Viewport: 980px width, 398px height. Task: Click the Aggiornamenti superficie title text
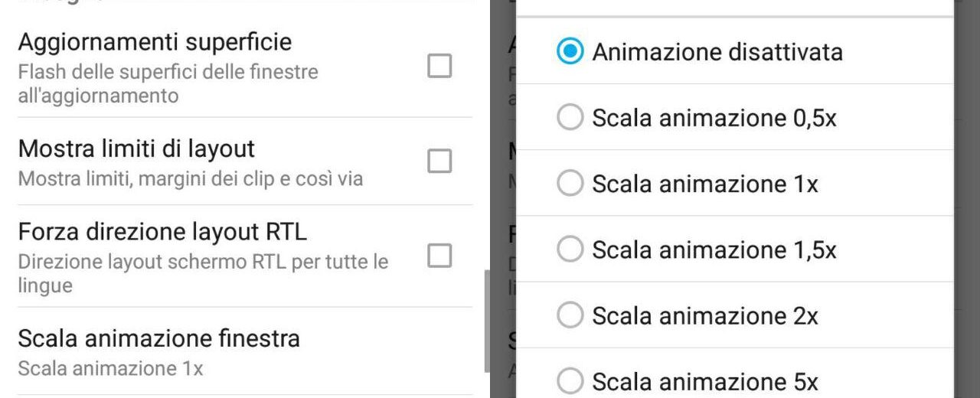click(155, 42)
